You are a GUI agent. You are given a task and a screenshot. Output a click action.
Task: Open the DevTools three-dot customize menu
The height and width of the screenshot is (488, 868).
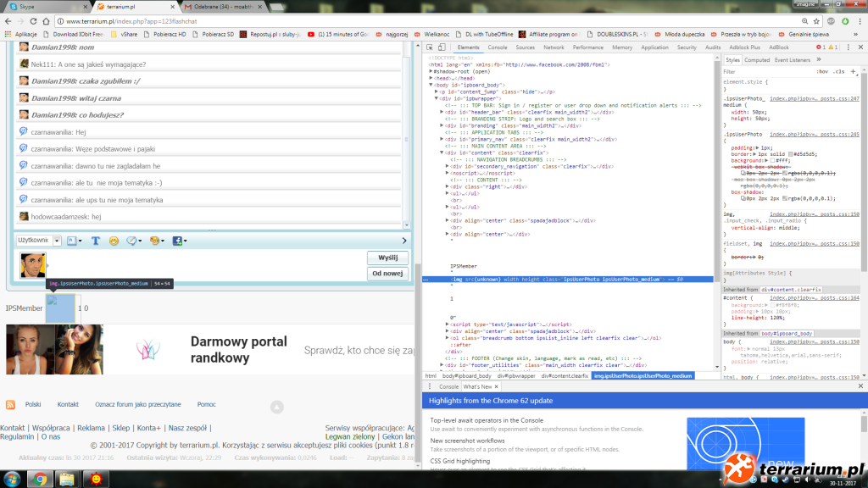[x=848, y=47]
